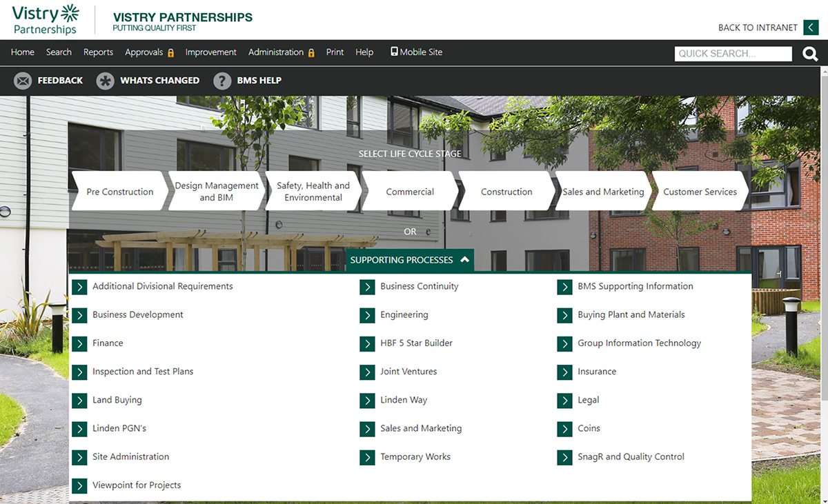Viewport: 828px width, 504px height.
Task: Click the arrow icon beside HBF 5 Star Builder
Action: pyautogui.click(x=367, y=343)
